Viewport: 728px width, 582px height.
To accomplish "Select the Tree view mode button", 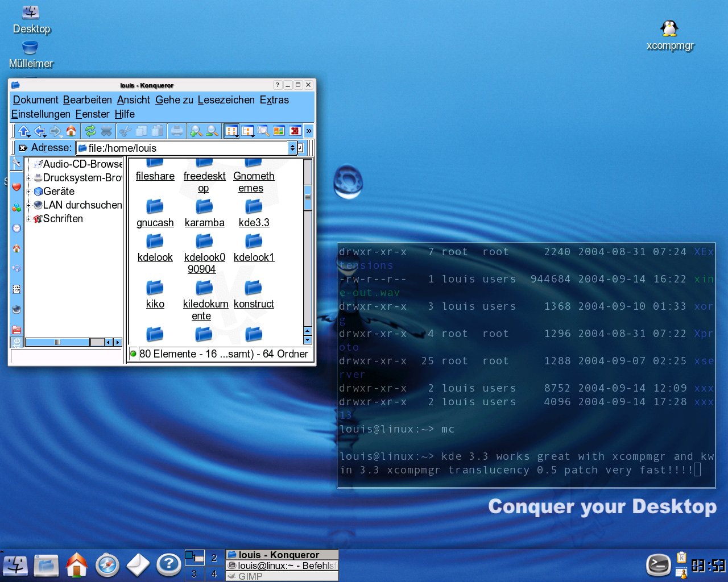I will (247, 131).
